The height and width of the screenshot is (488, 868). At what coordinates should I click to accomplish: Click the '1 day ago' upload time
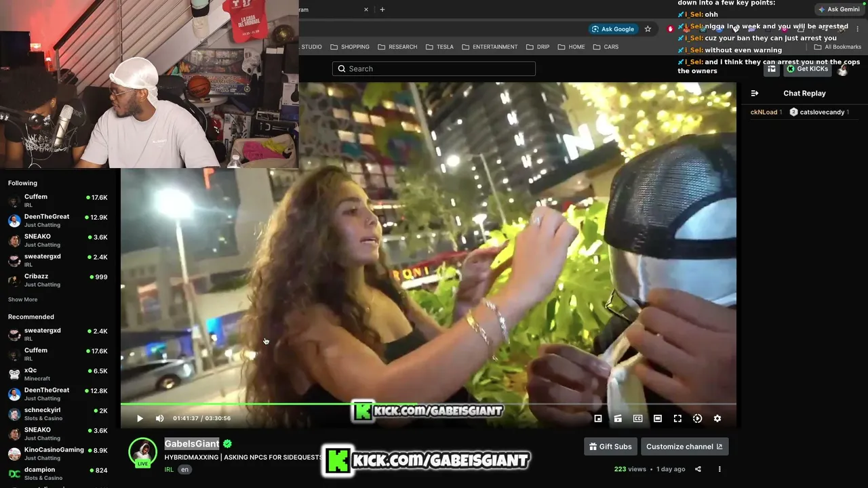[671, 469]
